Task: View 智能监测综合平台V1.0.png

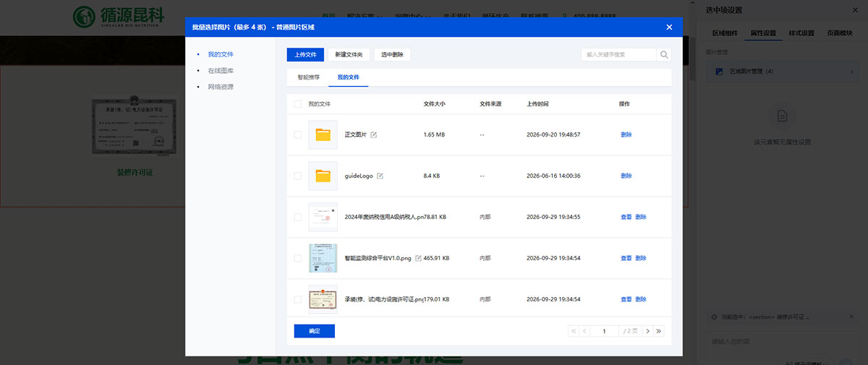Action: coord(626,258)
